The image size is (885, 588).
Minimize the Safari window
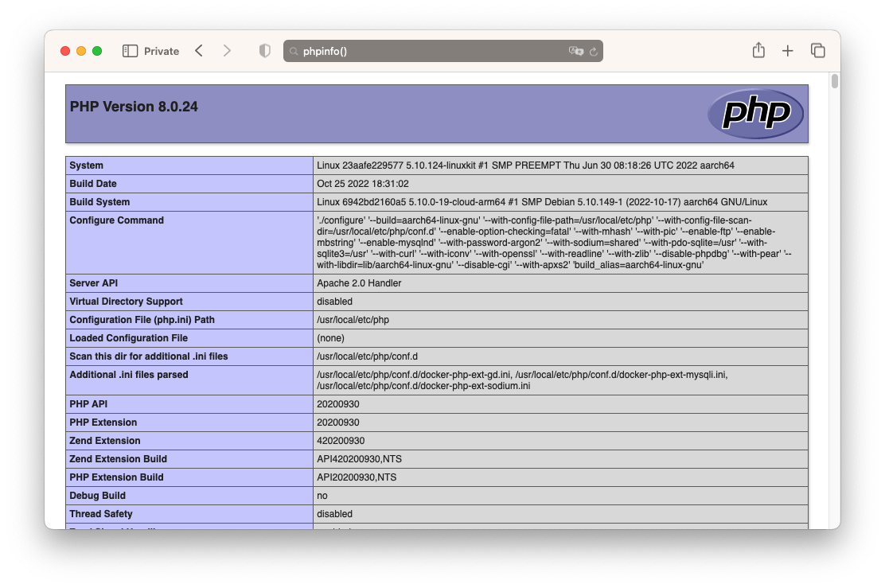click(81, 51)
